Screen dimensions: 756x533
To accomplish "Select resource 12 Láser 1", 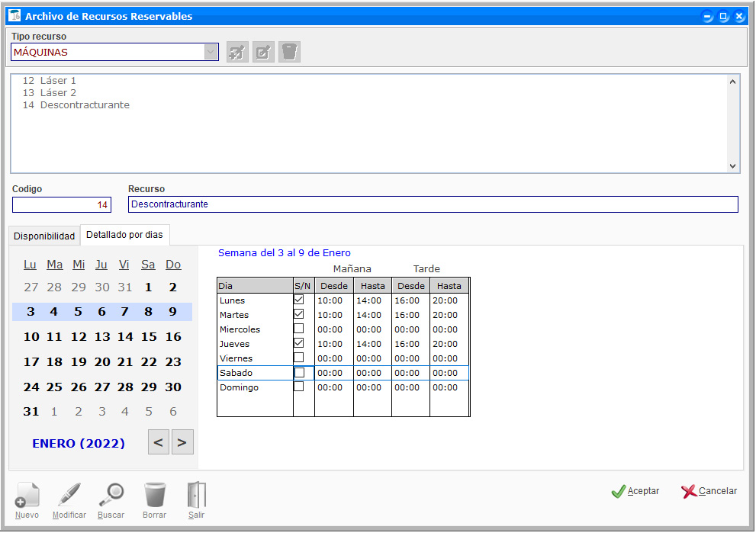I will [x=49, y=81].
